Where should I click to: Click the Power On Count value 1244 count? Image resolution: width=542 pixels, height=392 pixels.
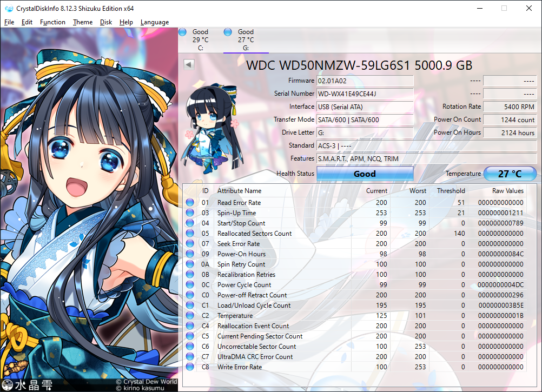(510, 120)
